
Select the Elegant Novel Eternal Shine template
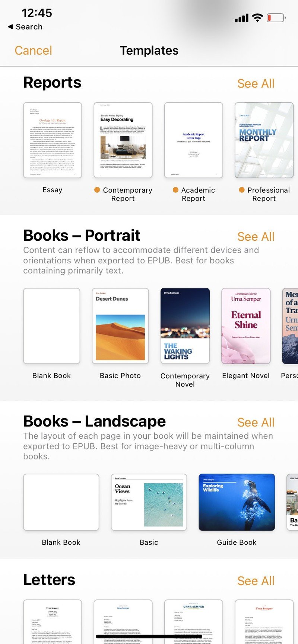(x=246, y=326)
